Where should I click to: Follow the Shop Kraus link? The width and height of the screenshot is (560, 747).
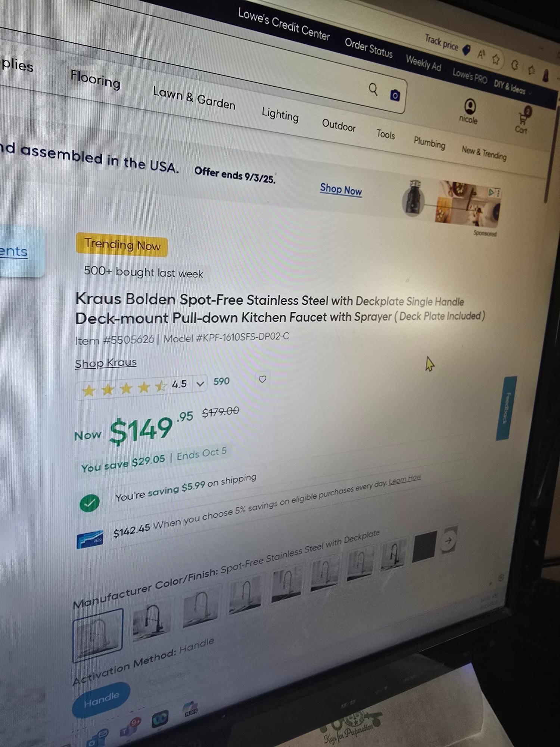pyautogui.click(x=106, y=363)
